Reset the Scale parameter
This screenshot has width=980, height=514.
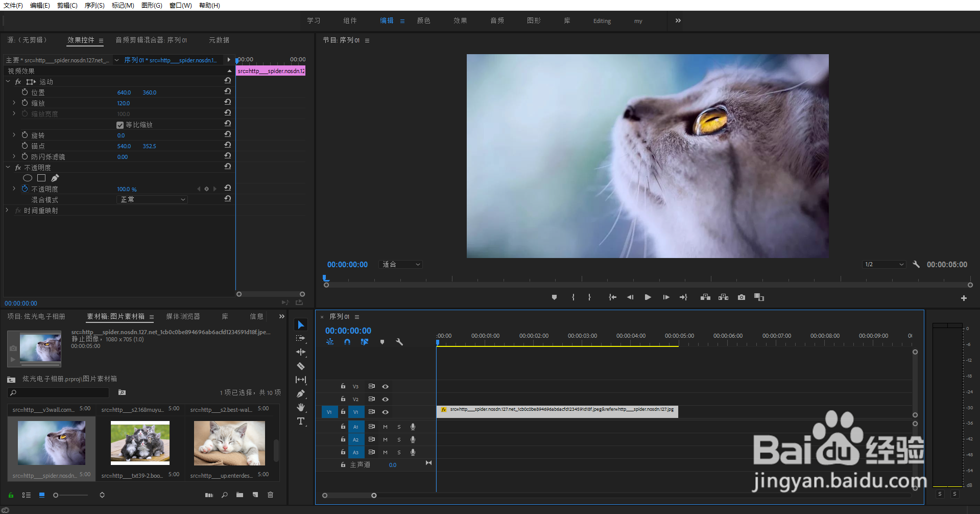pyautogui.click(x=228, y=102)
